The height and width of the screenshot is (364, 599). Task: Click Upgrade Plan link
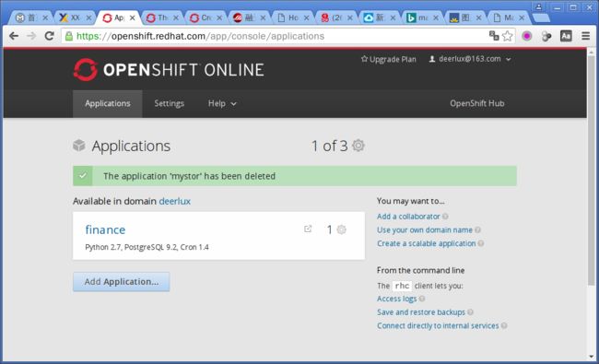pos(389,59)
